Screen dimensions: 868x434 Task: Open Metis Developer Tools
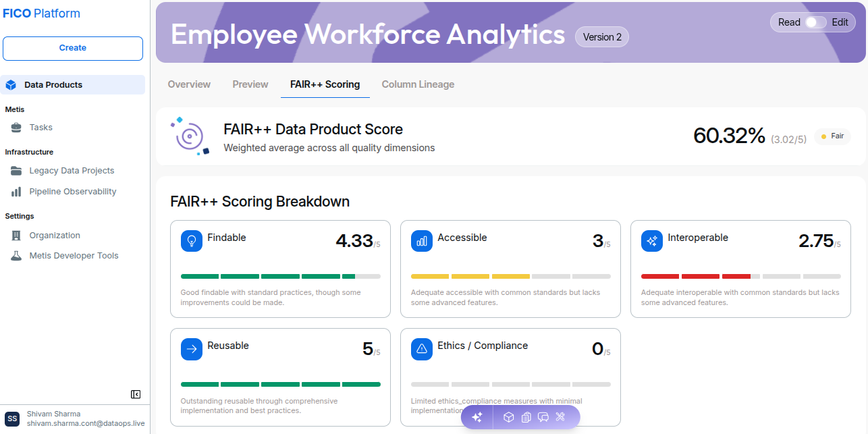click(x=73, y=256)
